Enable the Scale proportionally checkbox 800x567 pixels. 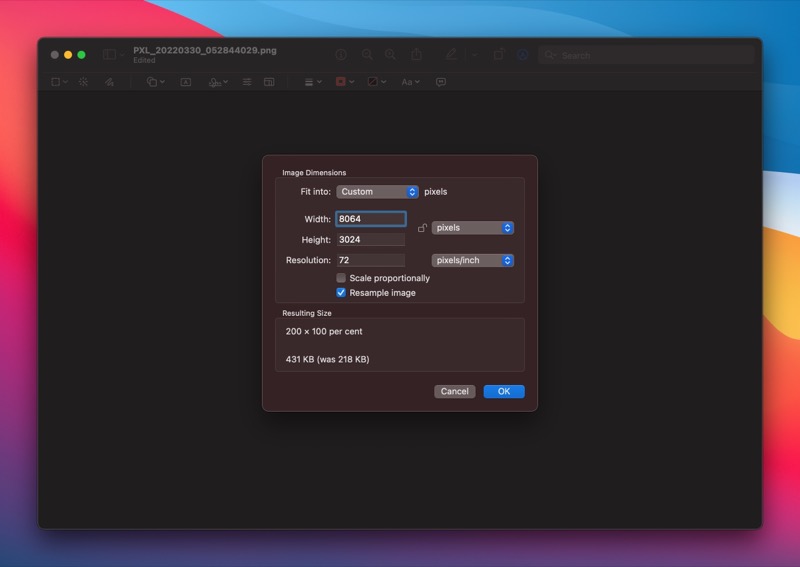tap(341, 278)
